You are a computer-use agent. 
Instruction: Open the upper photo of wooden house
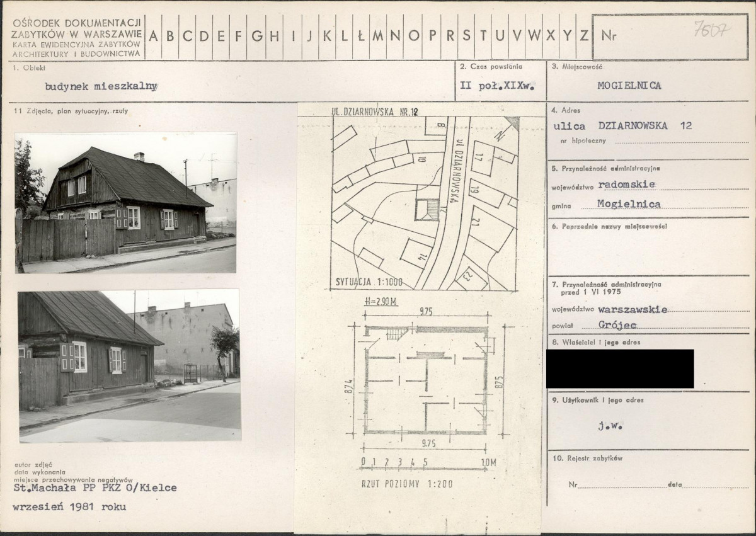tap(126, 202)
